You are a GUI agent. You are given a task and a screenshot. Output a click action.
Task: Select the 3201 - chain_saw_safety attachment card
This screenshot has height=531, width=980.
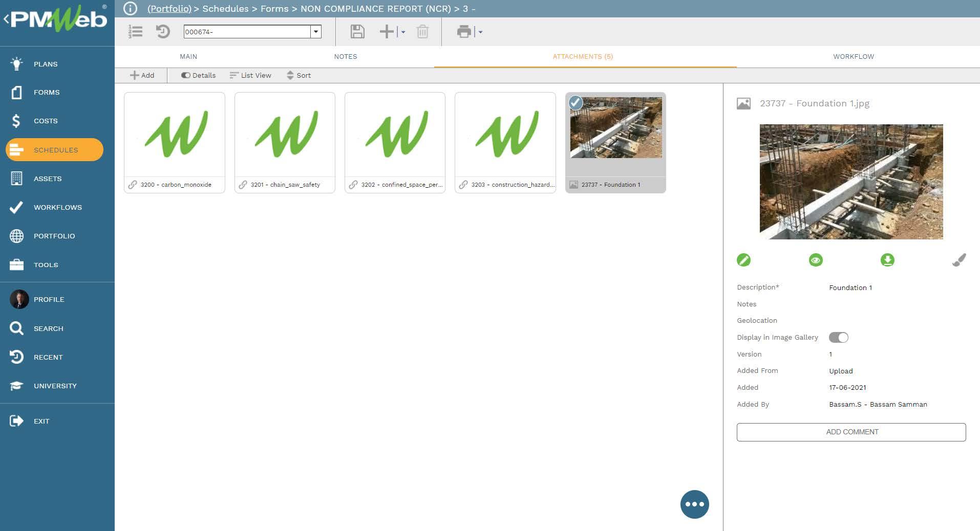[x=285, y=142]
